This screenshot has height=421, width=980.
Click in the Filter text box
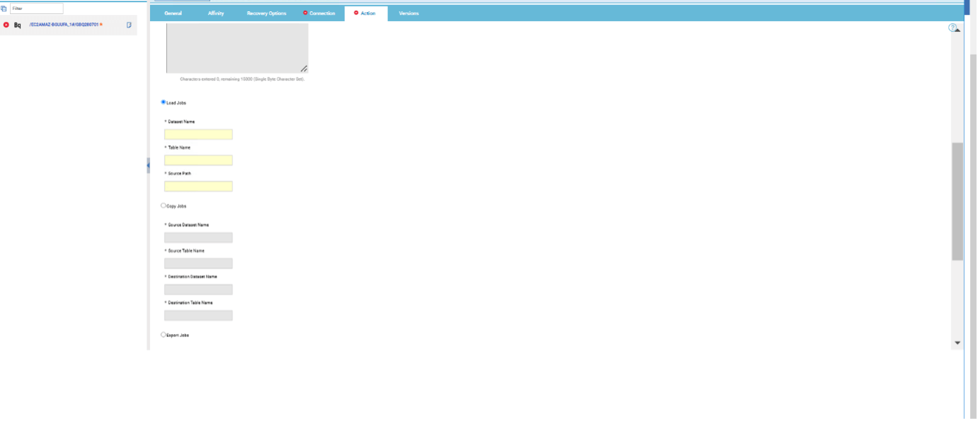click(36, 8)
